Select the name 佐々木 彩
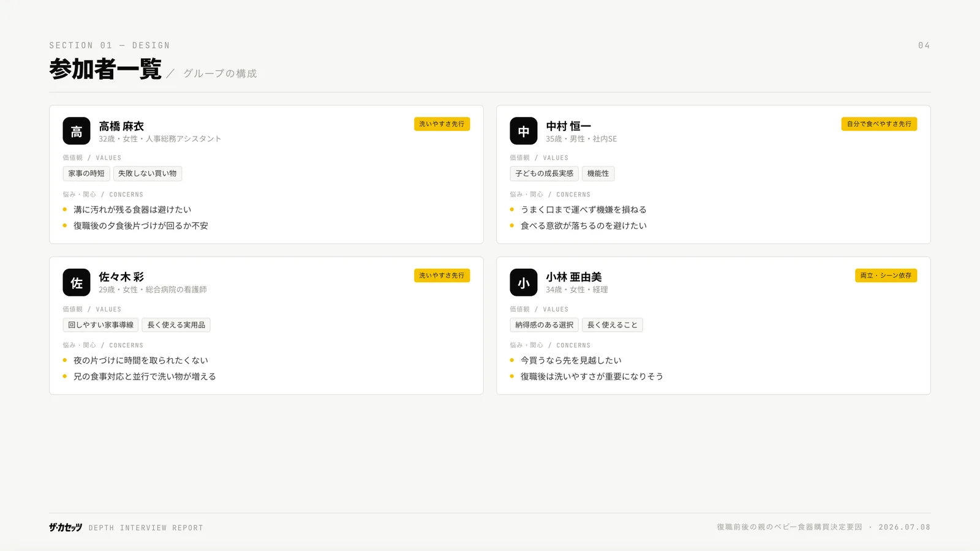 121,277
